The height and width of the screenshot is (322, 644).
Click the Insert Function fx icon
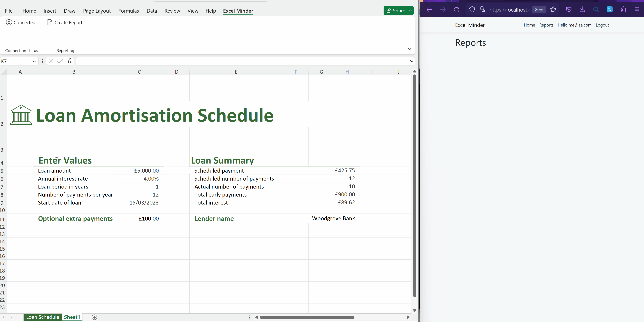coord(69,61)
